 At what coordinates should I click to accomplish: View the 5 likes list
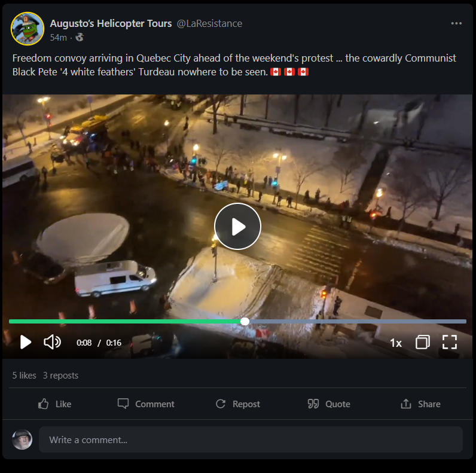(x=25, y=376)
